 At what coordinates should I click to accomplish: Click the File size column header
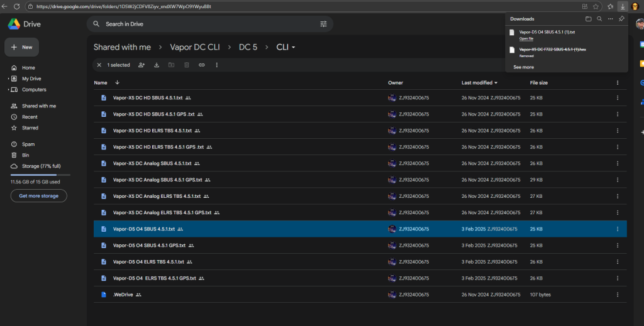tap(538, 83)
